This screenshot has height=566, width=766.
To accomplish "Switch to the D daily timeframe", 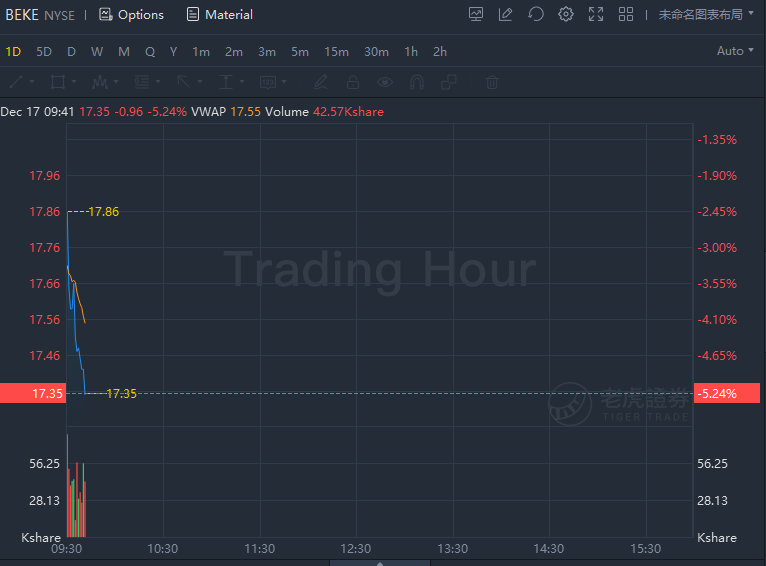I will pyautogui.click(x=71, y=51).
